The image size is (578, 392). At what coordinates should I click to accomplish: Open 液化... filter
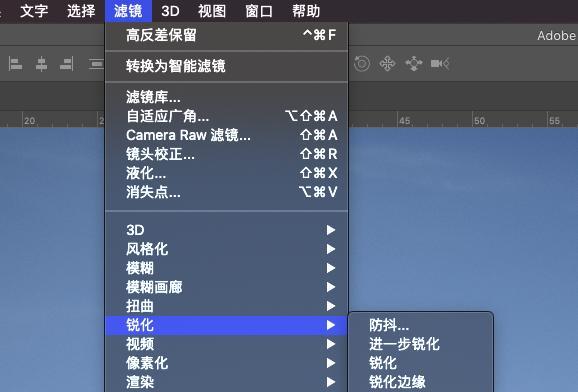click(227, 173)
